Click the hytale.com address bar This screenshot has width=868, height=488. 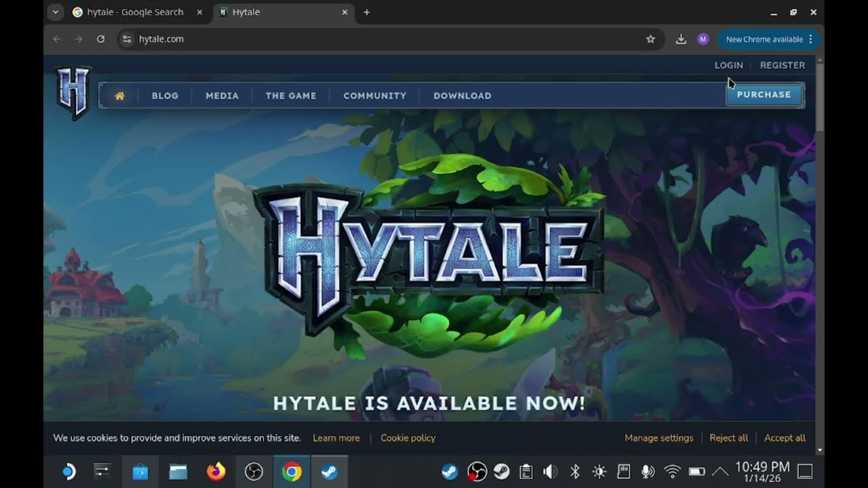point(390,39)
